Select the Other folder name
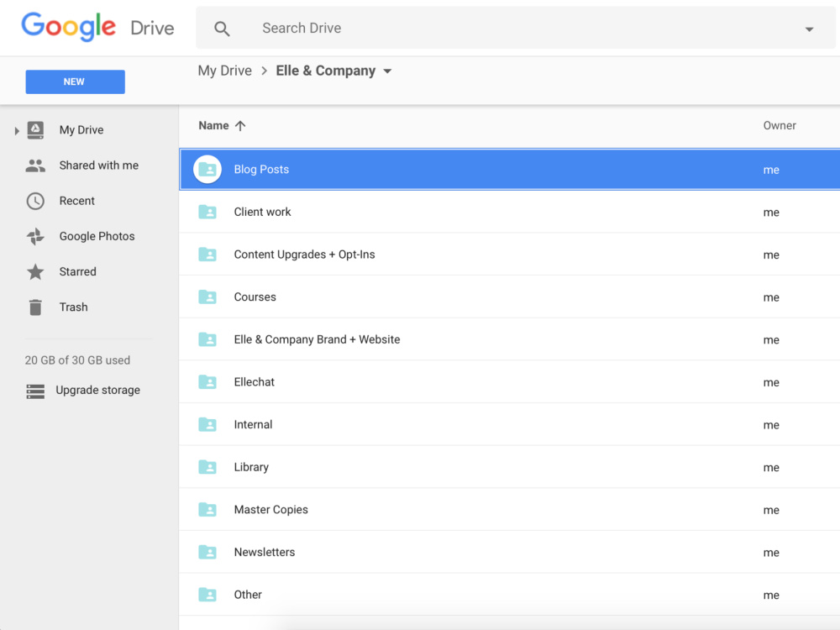The image size is (840, 630). (x=248, y=595)
